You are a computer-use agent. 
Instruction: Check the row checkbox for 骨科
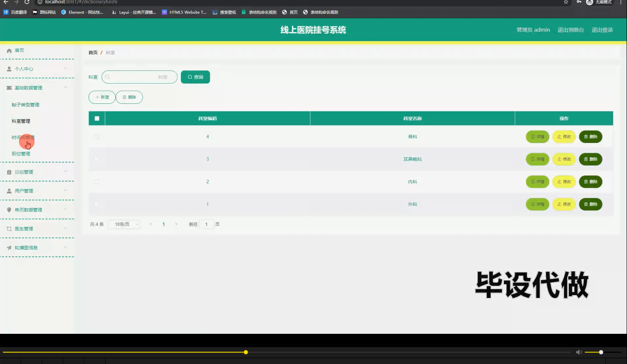96,136
